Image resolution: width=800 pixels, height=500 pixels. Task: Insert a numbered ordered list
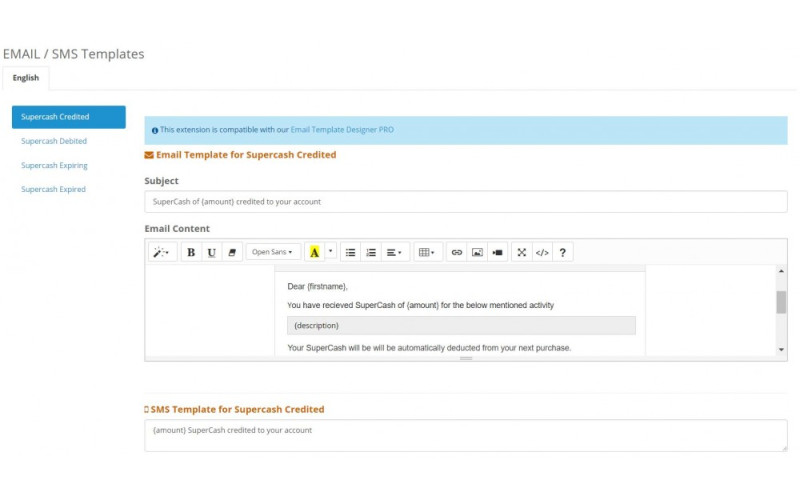click(371, 253)
